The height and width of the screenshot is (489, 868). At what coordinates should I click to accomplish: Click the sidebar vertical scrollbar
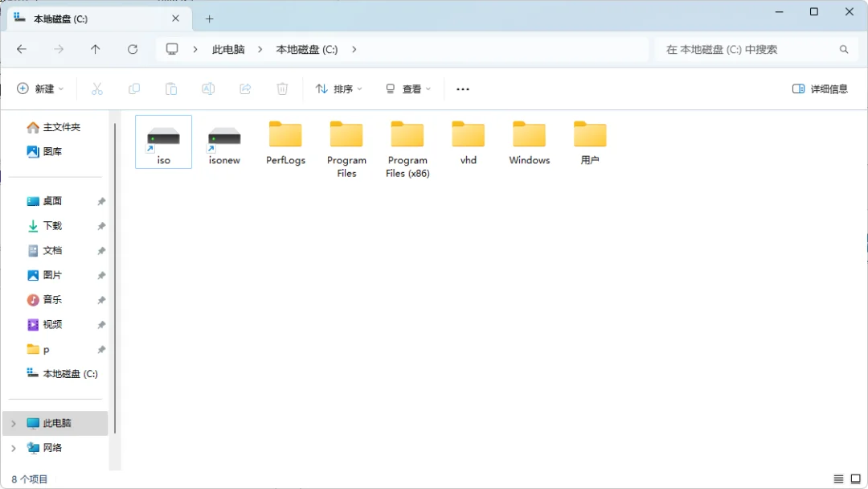[115, 277]
